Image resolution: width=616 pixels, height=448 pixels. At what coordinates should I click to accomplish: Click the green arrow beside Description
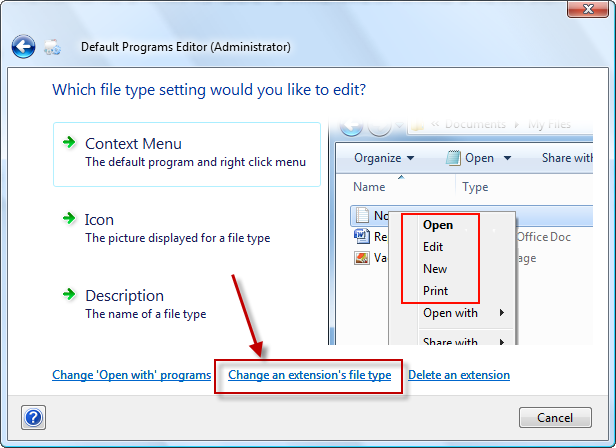click(69, 294)
